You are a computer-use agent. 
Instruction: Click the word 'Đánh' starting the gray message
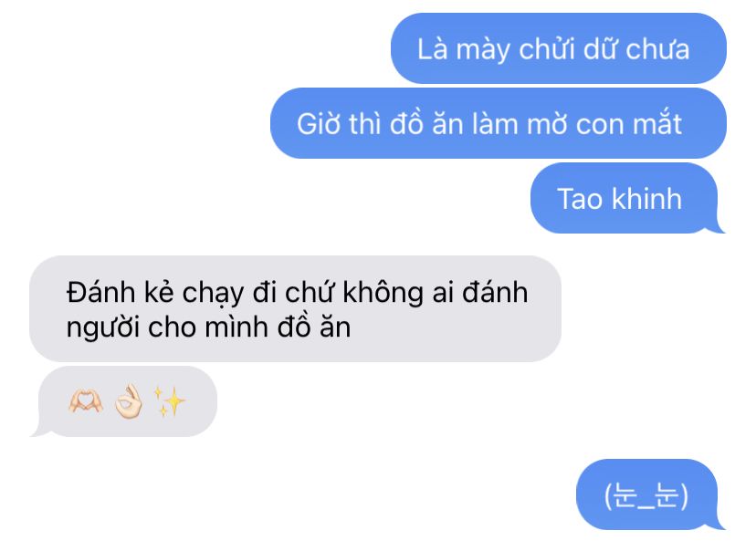click(100, 292)
